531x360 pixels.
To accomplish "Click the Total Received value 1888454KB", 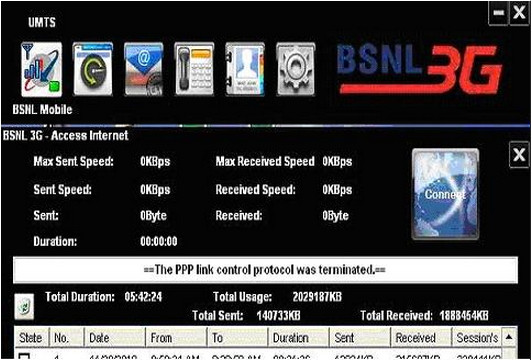I will tap(464, 316).
